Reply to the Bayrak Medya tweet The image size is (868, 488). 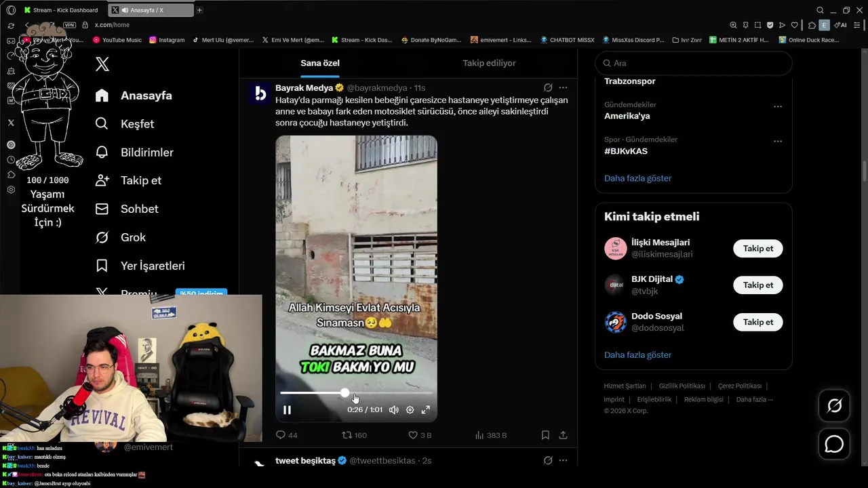pos(287,435)
